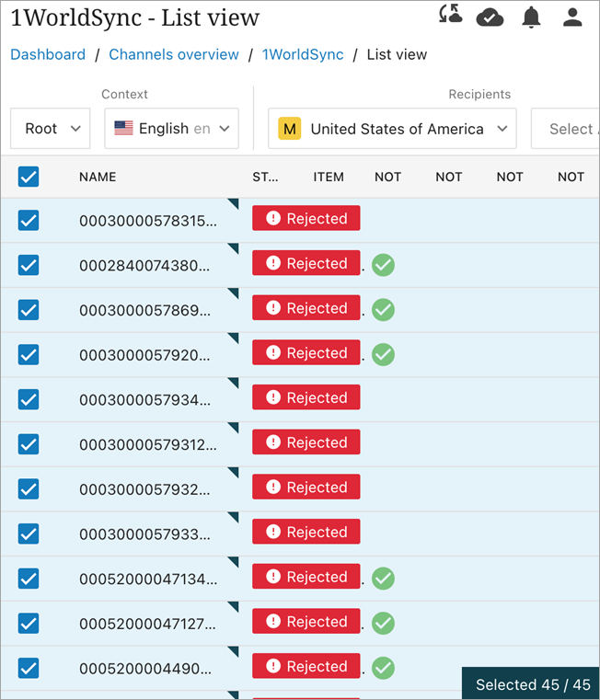Click the corner flag on 00030000579312 row
This screenshot has height=700, width=600.
(233, 428)
